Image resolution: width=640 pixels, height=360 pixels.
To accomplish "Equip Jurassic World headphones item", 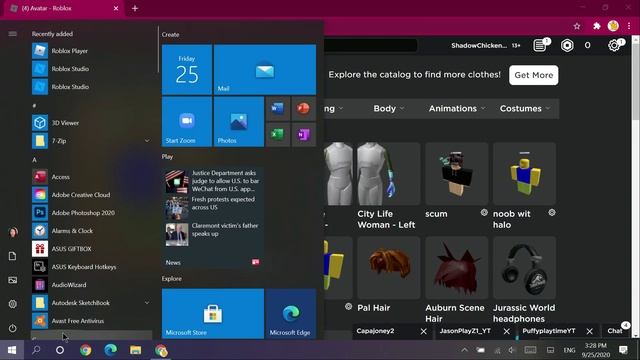I will 524,268.
